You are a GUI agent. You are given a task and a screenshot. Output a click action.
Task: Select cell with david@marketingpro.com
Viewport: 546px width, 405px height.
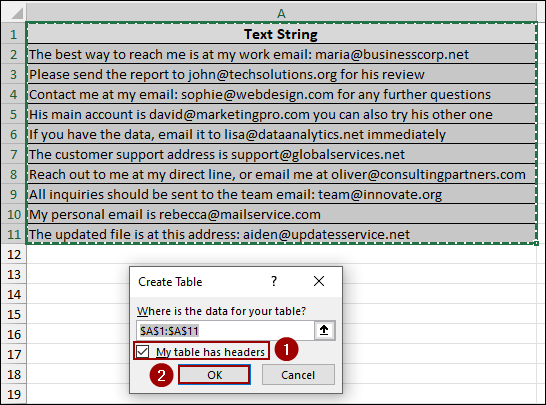[281, 114]
